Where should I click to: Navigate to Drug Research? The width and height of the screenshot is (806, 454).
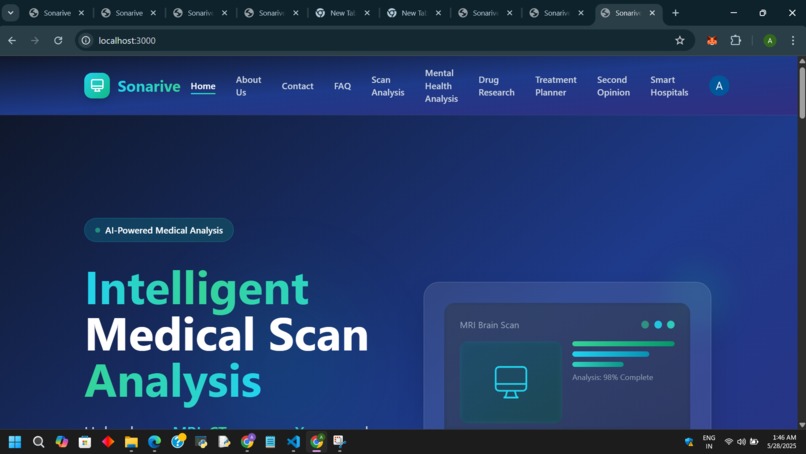pos(496,86)
